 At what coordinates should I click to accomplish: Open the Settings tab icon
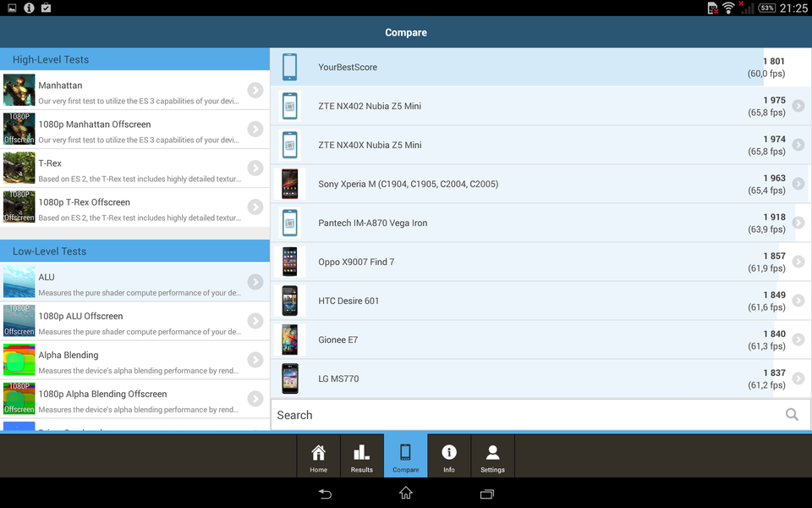tap(492, 453)
